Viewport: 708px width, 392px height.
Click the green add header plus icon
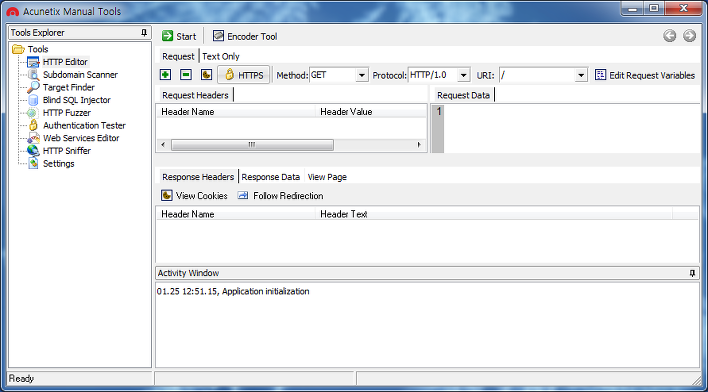pos(165,75)
